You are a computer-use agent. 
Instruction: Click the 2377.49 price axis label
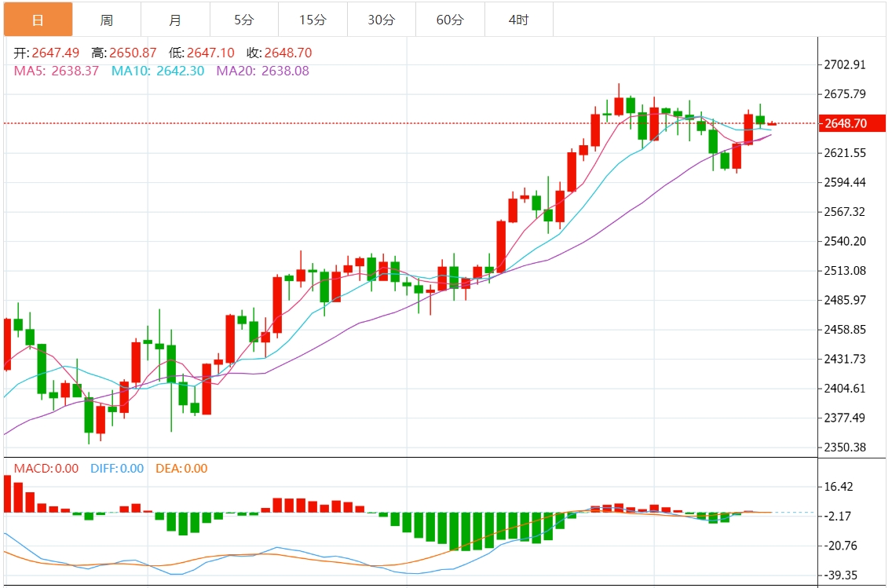pyautogui.click(x=845, y=418)
